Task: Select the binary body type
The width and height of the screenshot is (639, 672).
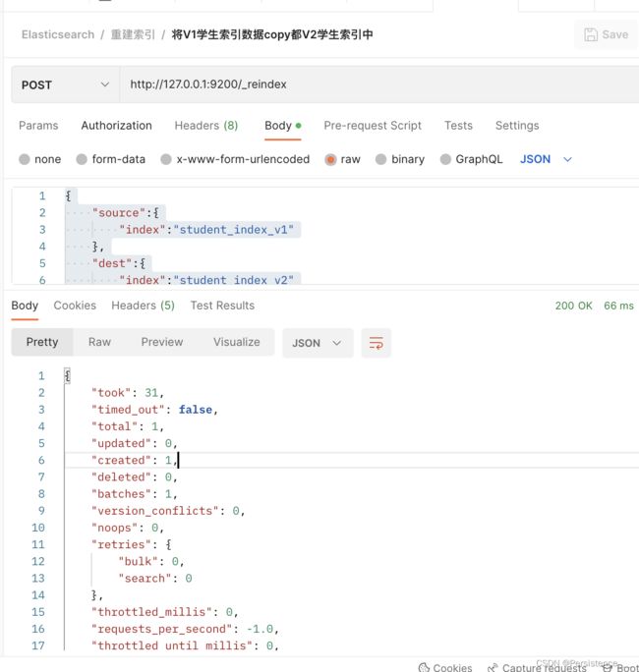Action: point(400,159)
